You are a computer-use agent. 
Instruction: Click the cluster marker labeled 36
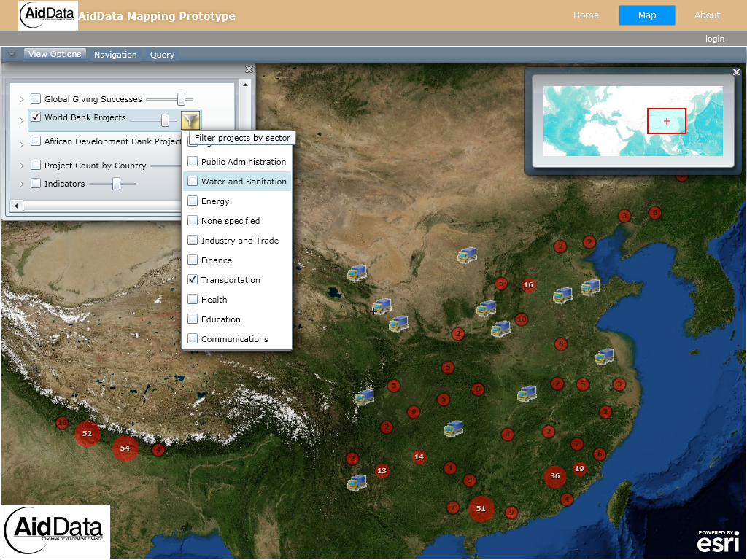pyautogui.click(x=555, y=475)
